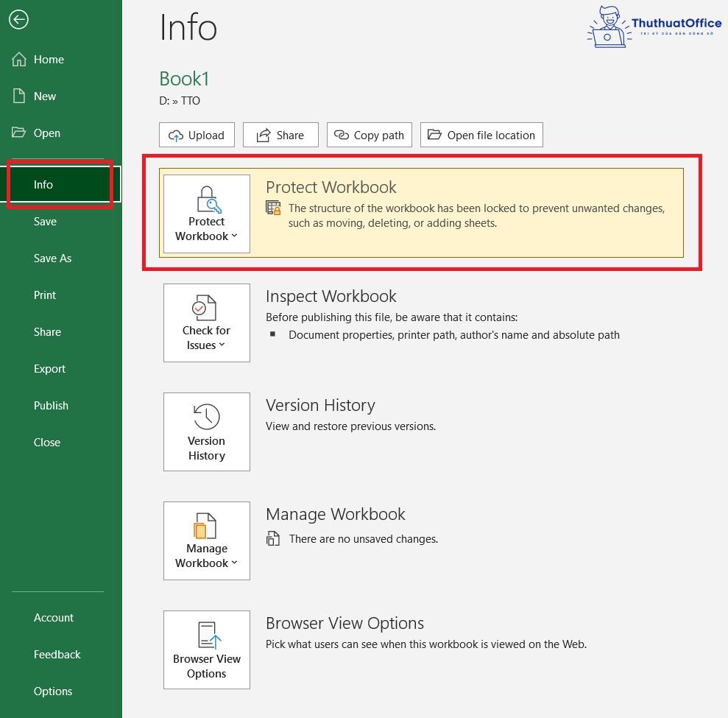The height and width of the screenshot is (718, 728).
Task: Click the Browser View Options icon
Action: 206,635
